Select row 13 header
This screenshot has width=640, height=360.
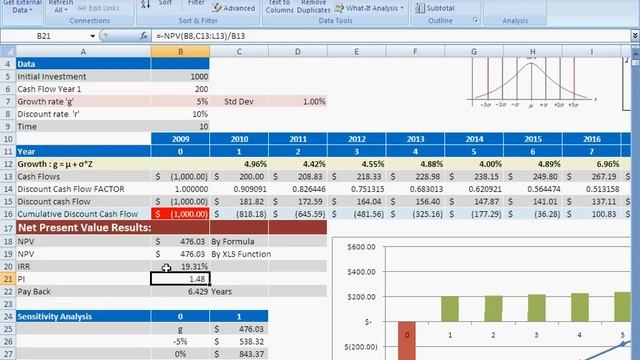(8, 176)
